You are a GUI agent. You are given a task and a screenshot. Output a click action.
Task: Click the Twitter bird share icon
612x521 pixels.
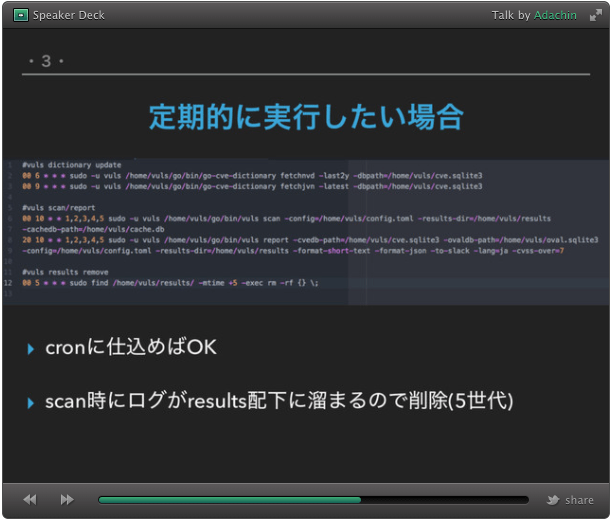pos(552,500)
